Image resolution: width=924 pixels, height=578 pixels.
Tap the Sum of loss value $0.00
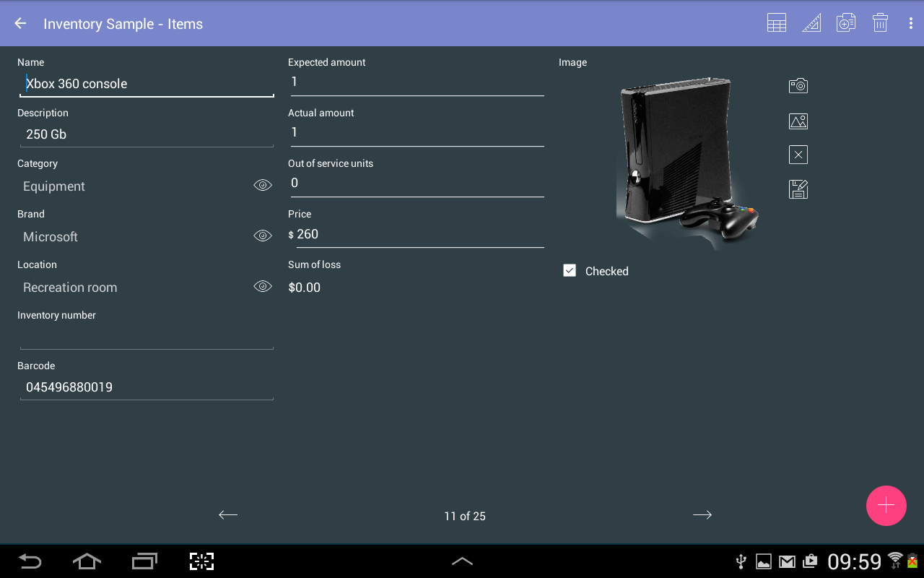point(305,288)
